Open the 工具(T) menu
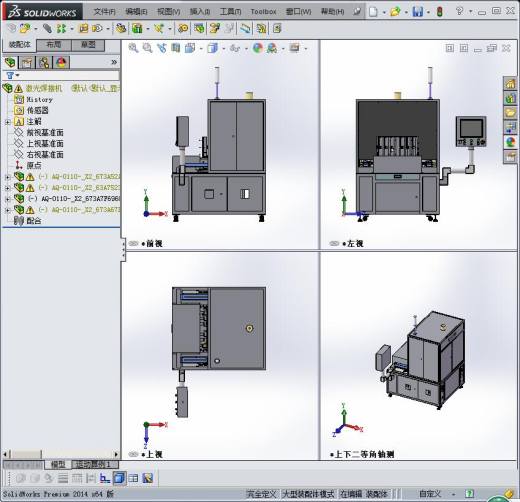 point(230,12)
